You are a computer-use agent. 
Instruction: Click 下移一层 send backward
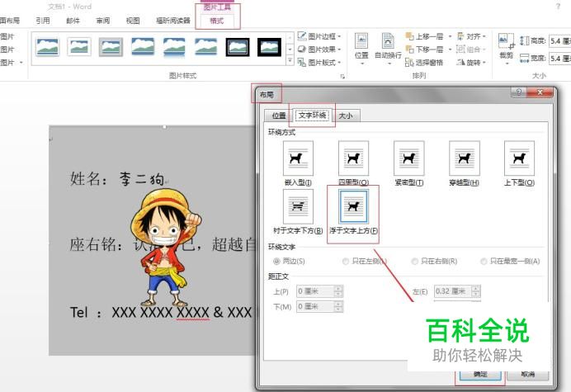tap(425, 50)
